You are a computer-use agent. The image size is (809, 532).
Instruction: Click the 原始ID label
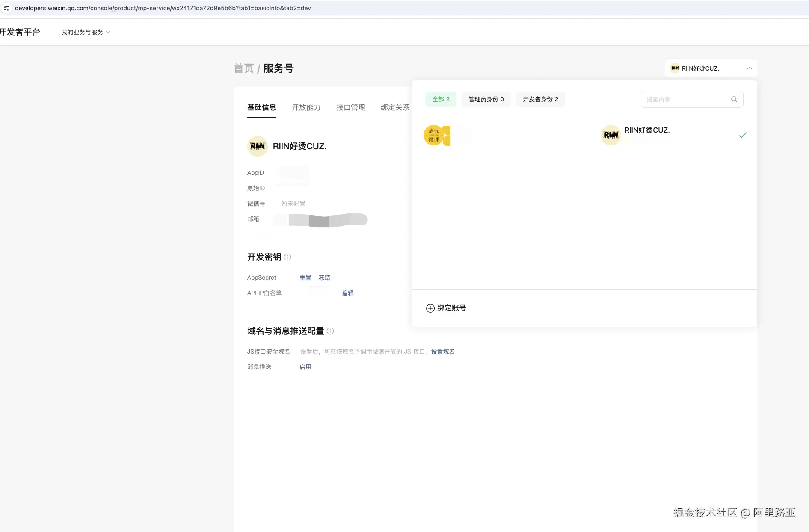[256, 188]
